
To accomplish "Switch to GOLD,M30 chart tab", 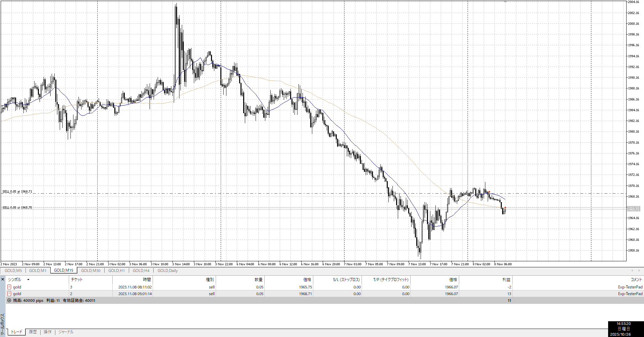I will pyautogui.click(x=91, y=271).
